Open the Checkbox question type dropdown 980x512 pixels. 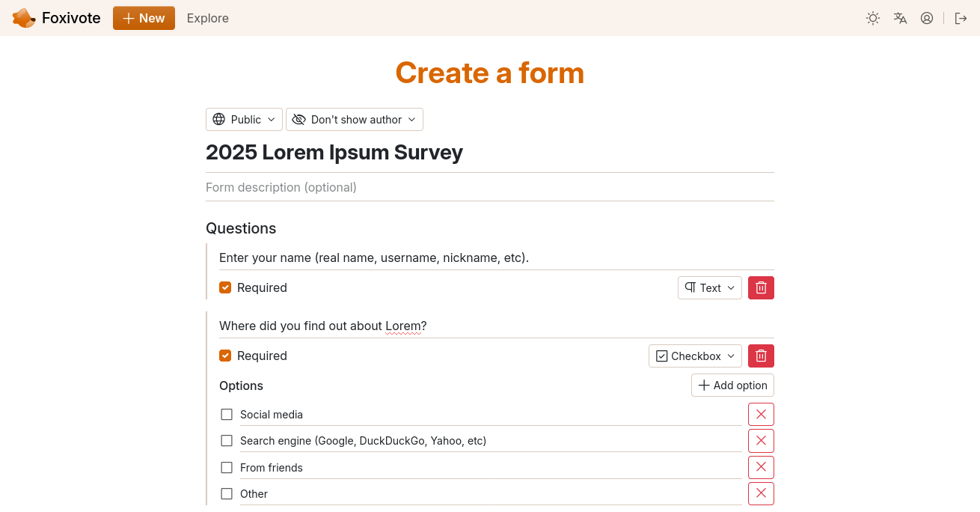pyautogui.click(x=695, y=356)
